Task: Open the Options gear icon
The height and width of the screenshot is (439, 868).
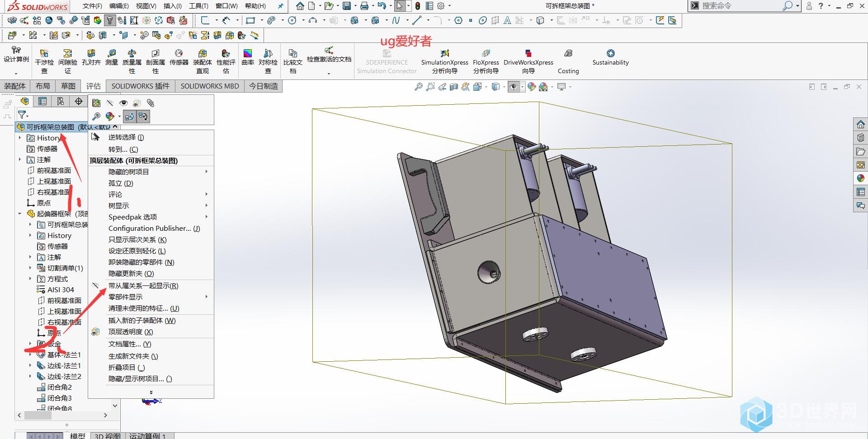Action: [x=441, y=6]
